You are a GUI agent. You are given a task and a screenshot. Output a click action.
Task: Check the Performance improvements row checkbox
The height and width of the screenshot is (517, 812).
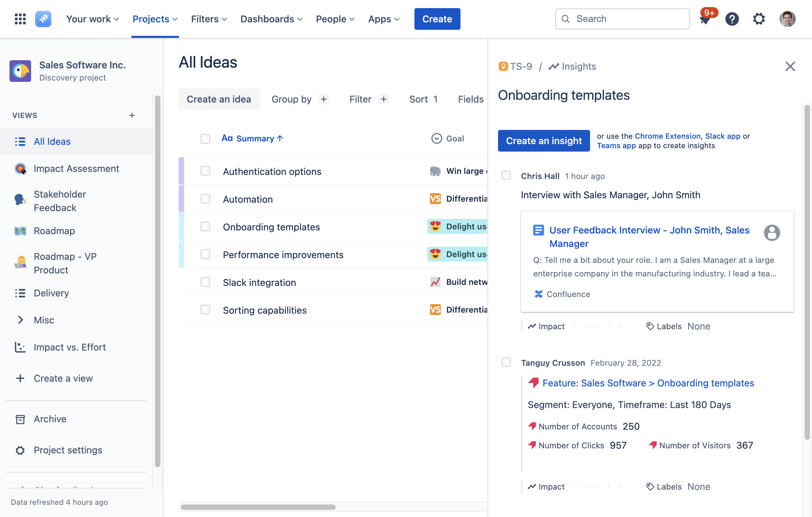[x=205, y=254]
